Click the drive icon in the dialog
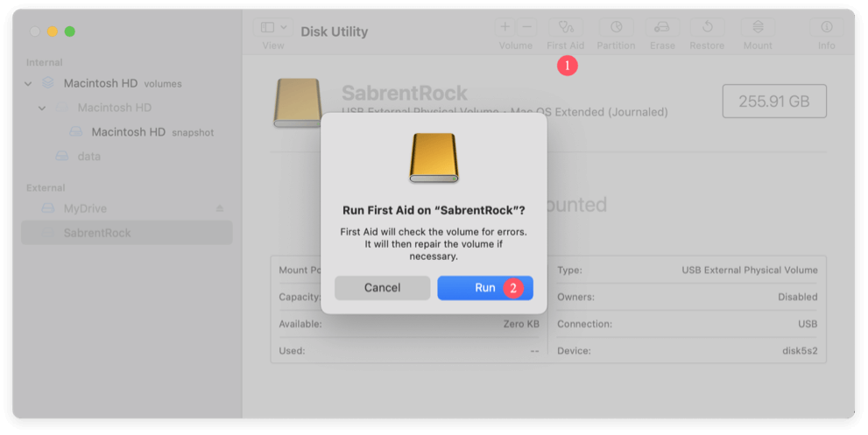 point(434,158)
